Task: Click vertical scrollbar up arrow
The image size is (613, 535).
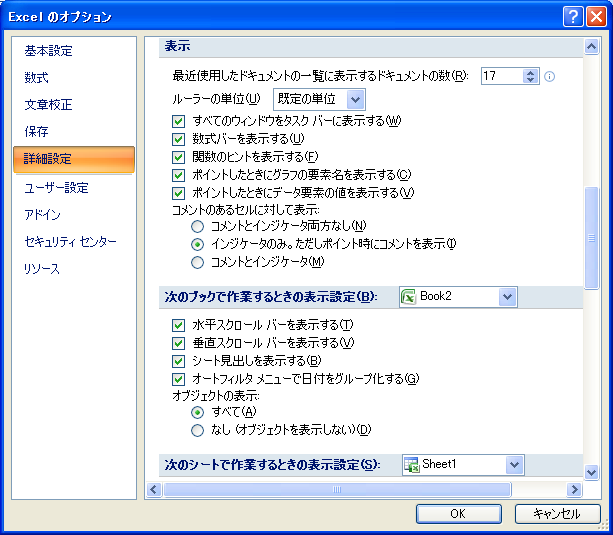Action: [x=591, y=47]
